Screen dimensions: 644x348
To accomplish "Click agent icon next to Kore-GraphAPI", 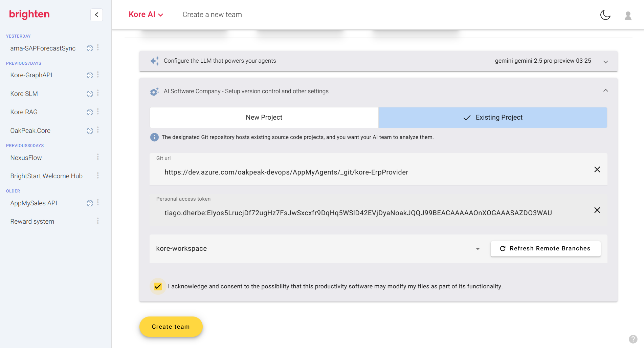I will [x=90, y=75].
